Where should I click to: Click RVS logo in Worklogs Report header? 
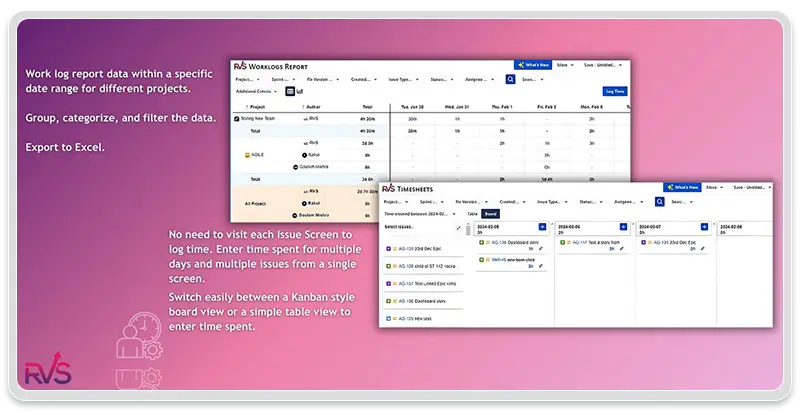click(x=240, y=66)
